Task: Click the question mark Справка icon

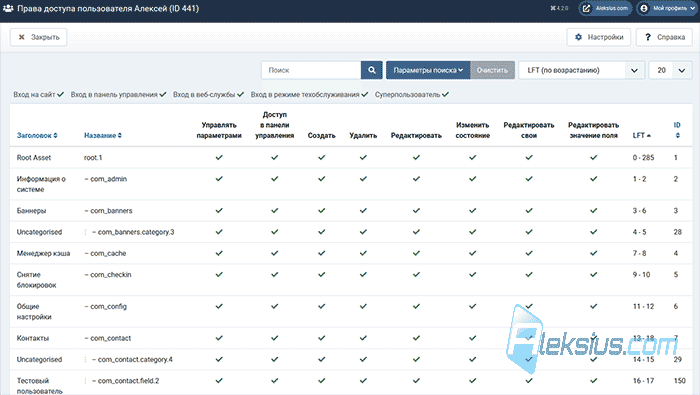Action: click(x=648, y=37)
